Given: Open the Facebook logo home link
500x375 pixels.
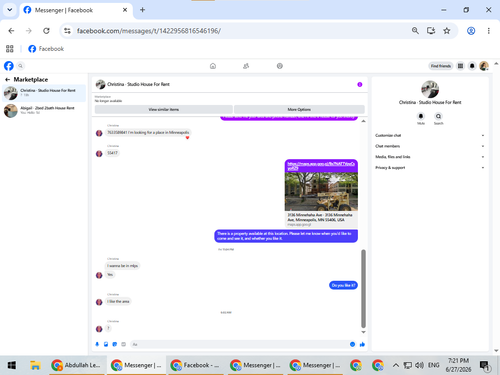Looking at the screenshot, I should click(9, 66).
